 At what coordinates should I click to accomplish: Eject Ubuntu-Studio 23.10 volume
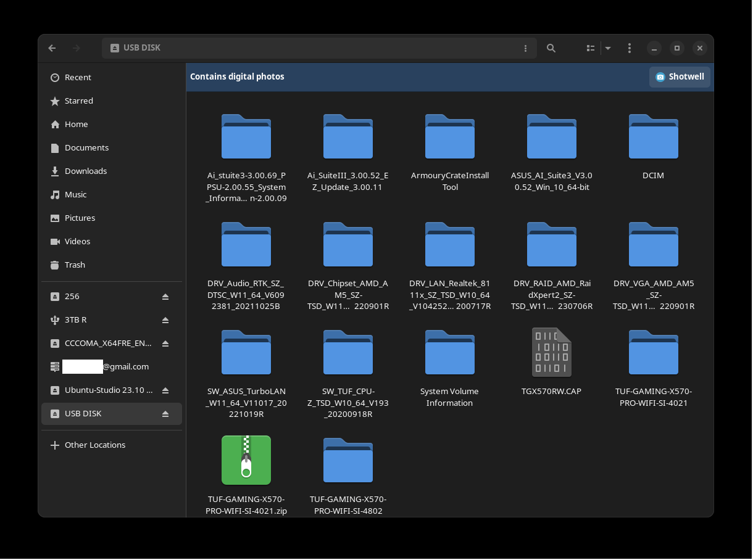pyautogui.click(x=165, y=390)
